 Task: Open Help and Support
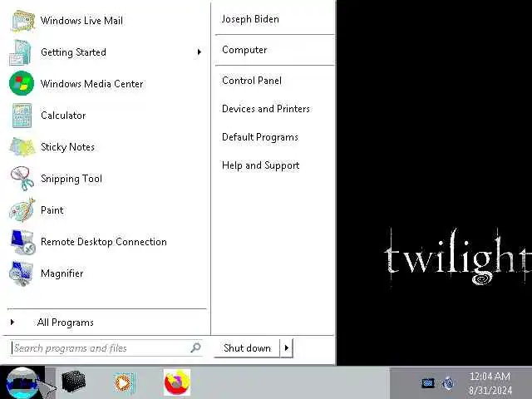260,165
